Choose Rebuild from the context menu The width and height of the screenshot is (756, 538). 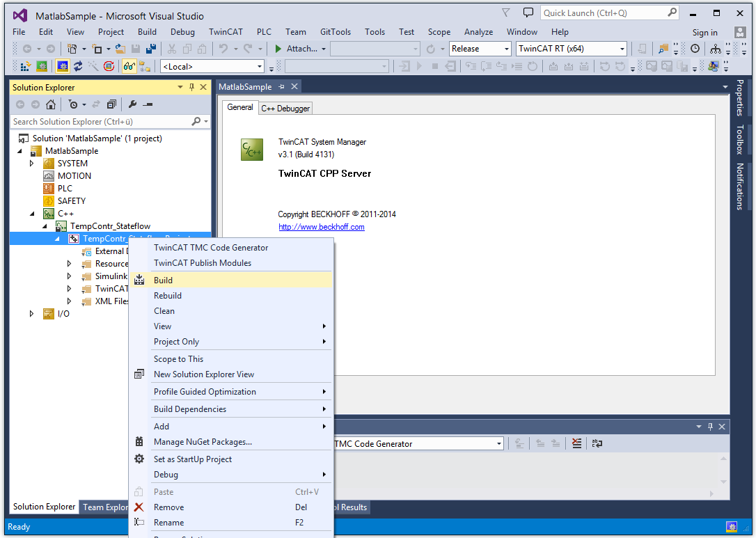pos(231,296)
